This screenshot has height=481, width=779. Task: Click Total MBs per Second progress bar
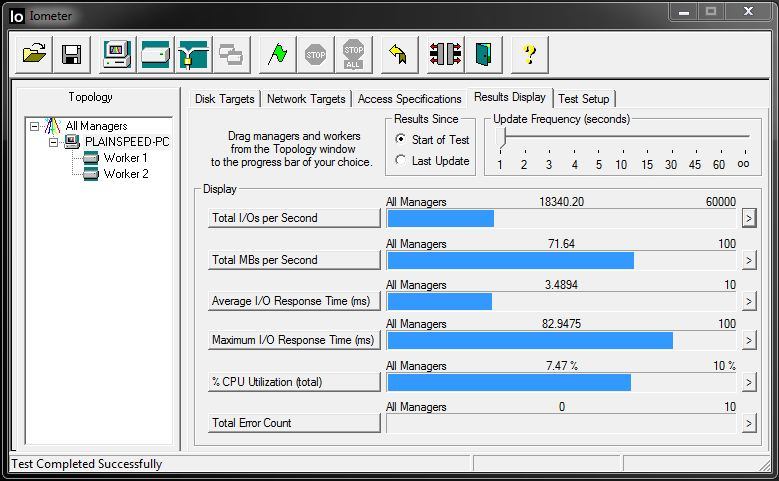point(561,260)
